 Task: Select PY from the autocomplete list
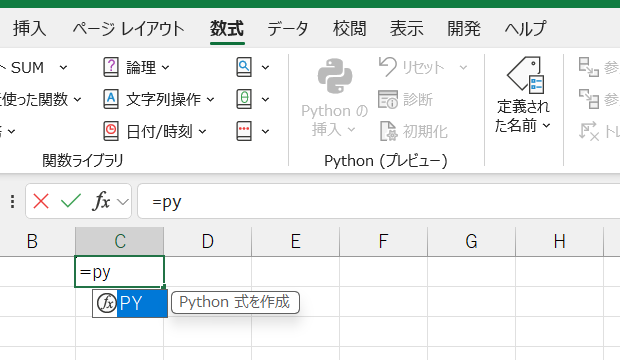(x=130, y=303)
